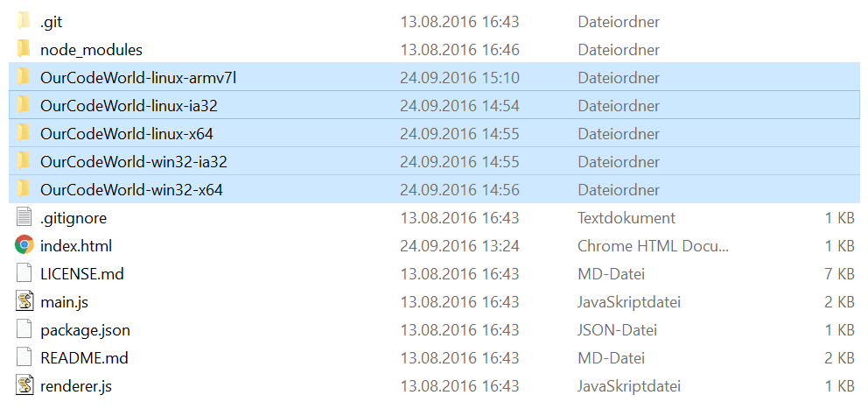
Task: Click the OurCodeWorld-linux-armv7l folder icon
Action: coord(24,78)
